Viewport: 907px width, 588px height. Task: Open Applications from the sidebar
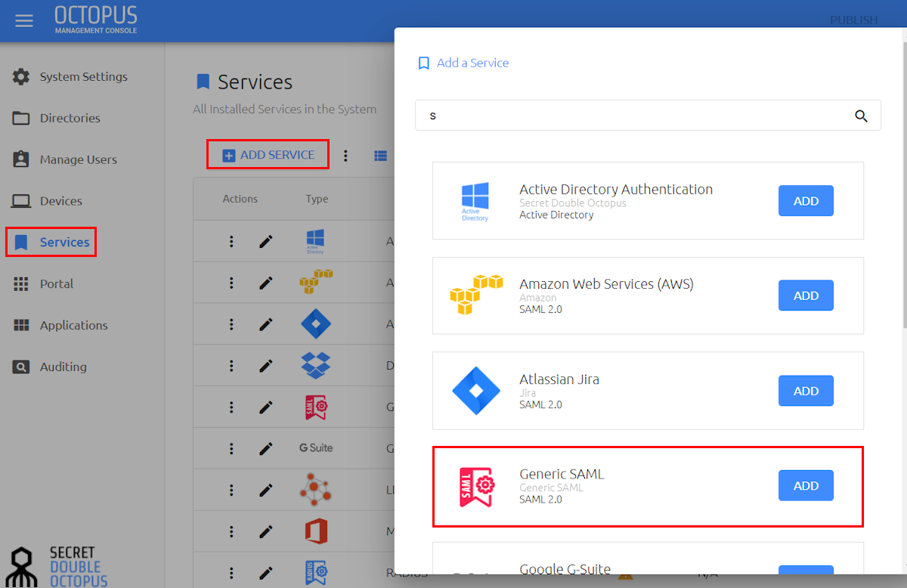coord(73,325)
